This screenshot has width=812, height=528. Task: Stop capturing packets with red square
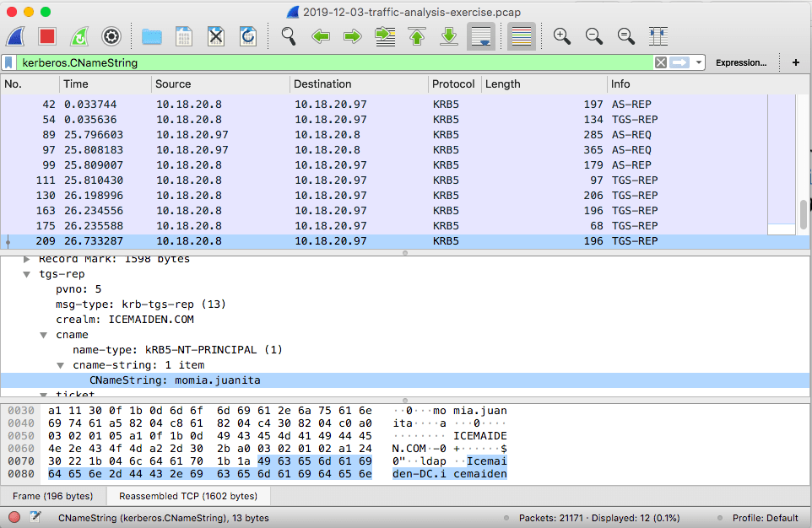point(47,37)
